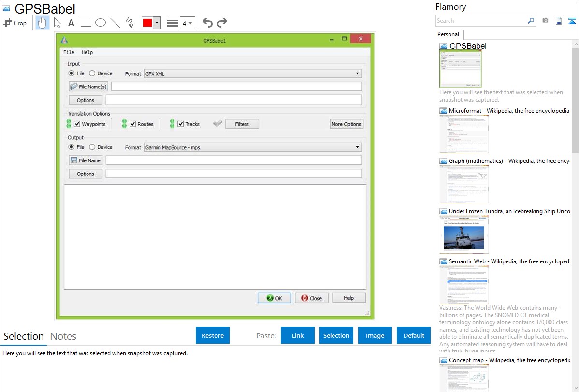The width and height of the screenshot is (579, 392).
Task: Click the Paste Selection button
Action: pyautogui.click(x=336, y=335)
